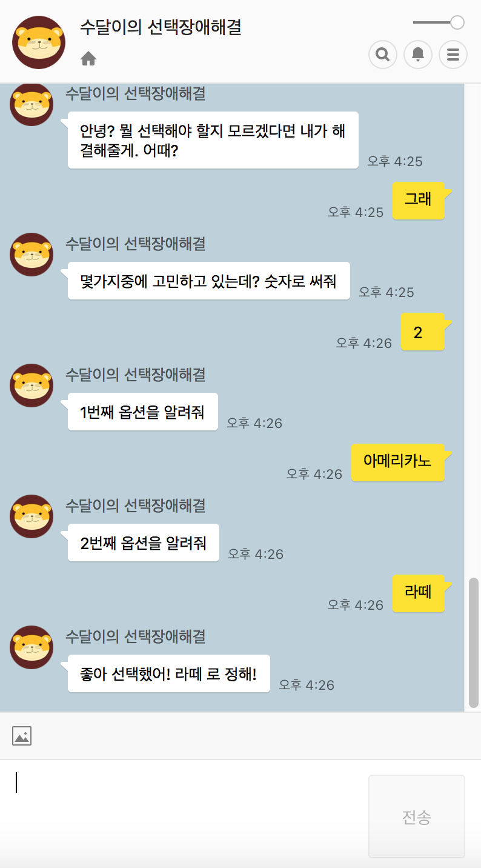481x868 pixels.
Task: Open the large otter profile picture in the header
Action: 39,42
